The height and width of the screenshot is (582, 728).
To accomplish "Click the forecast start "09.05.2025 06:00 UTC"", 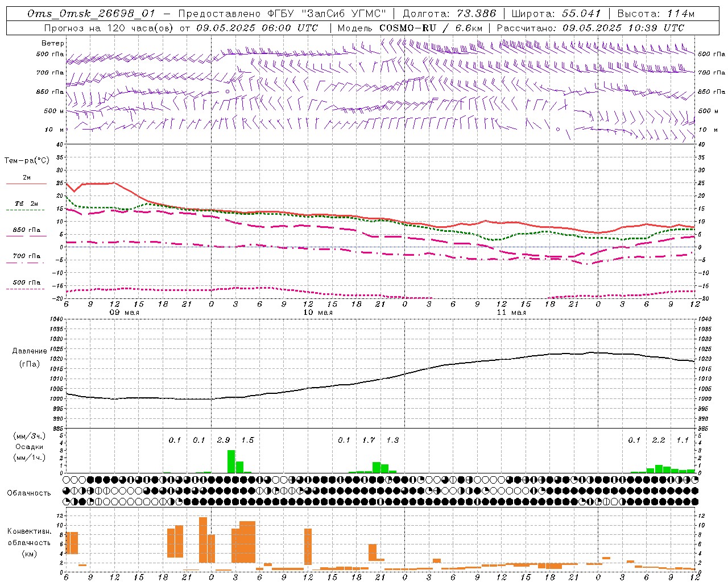I will 257,28.
